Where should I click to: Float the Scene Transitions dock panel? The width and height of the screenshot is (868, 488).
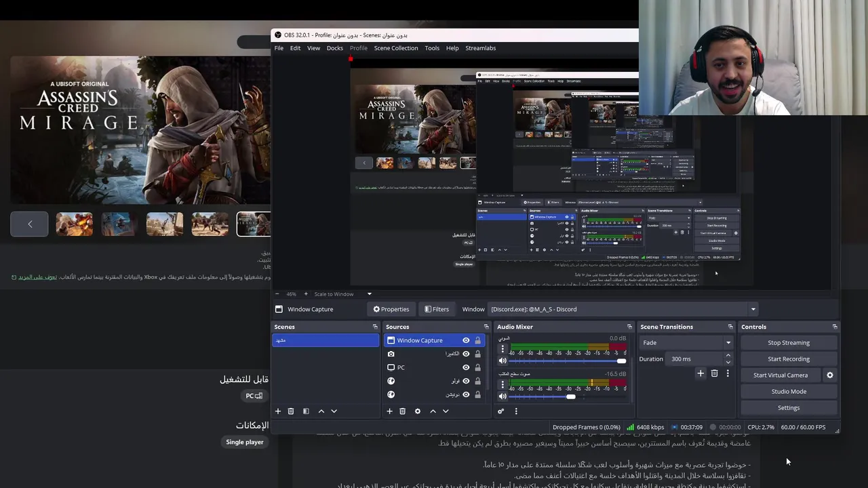tap(730, 327)
